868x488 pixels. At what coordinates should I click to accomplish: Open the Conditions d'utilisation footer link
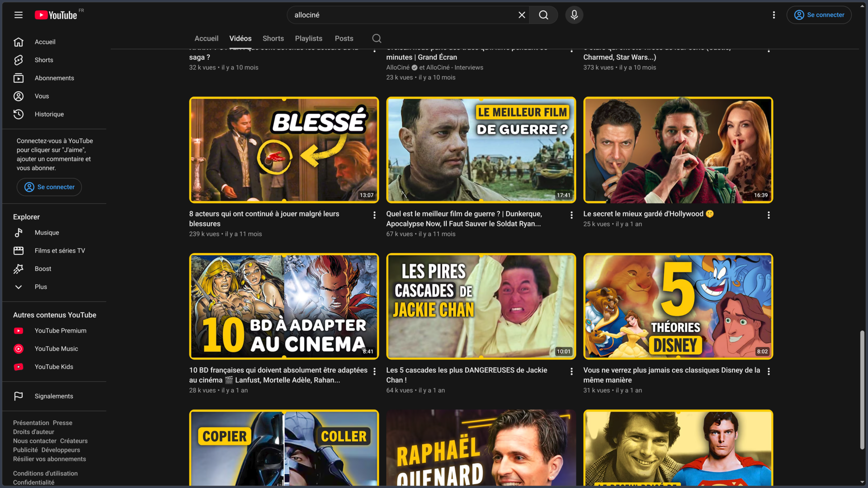pyautogui.click(x=45, y=474)
